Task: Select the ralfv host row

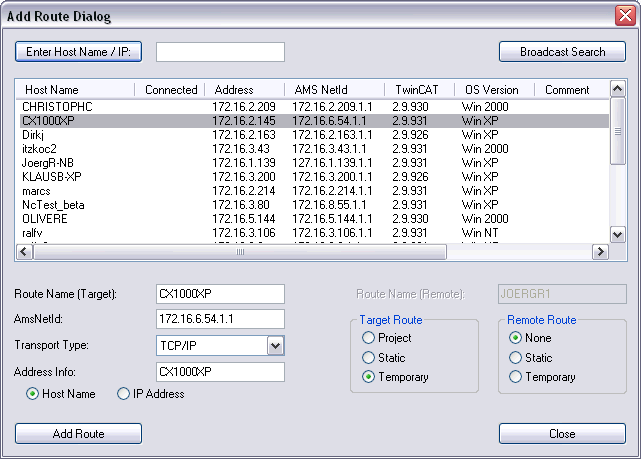Action: click(x=313, y=233)
